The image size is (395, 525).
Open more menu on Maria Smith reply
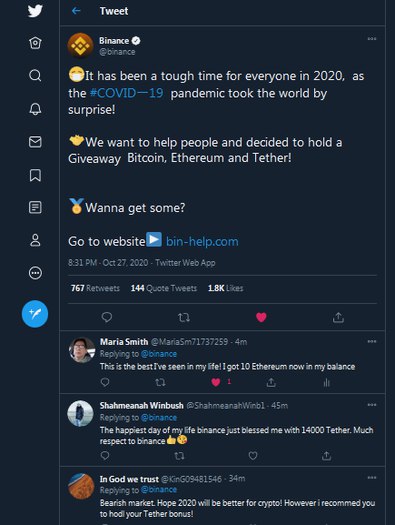(372, 342)
